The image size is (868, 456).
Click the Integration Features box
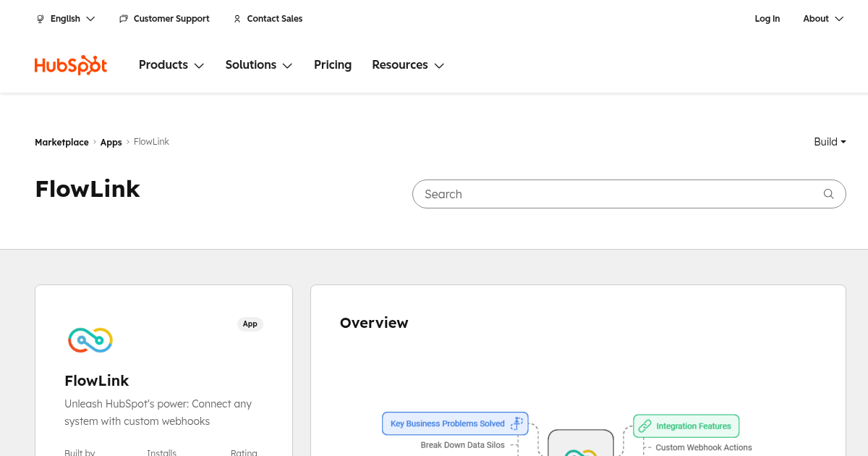coord(686,426)
